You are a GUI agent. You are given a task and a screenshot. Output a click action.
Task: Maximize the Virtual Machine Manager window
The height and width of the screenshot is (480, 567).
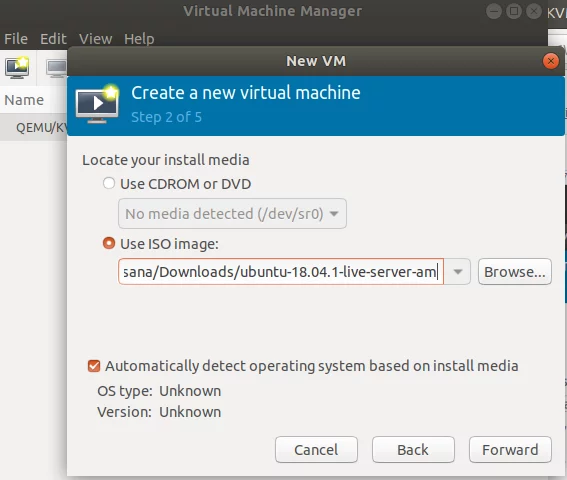(x=514, y=11)
